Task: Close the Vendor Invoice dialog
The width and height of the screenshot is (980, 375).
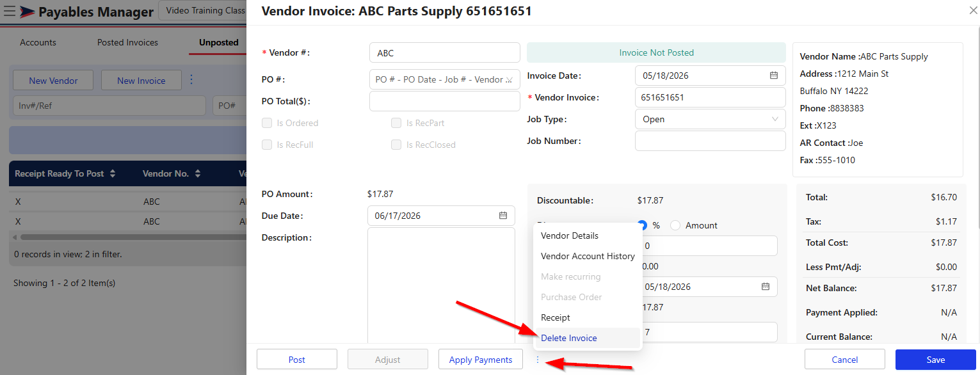Action: pyautogui.click(x=974, y=10)
